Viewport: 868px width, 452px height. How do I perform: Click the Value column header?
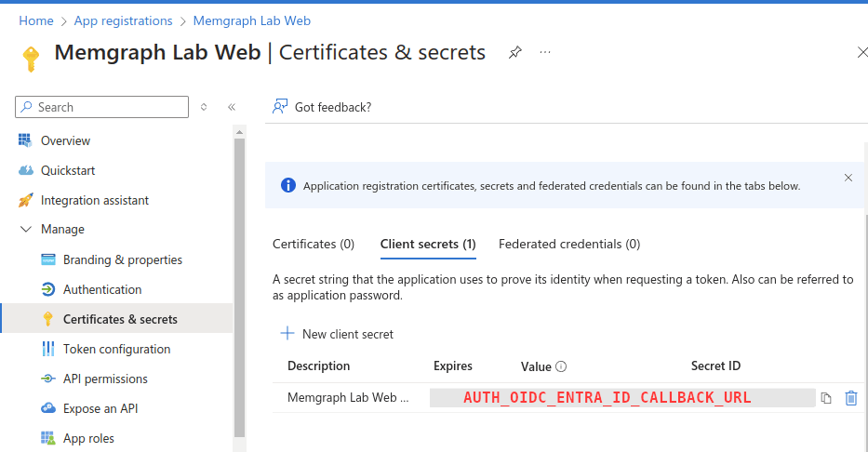coord(536,366)
